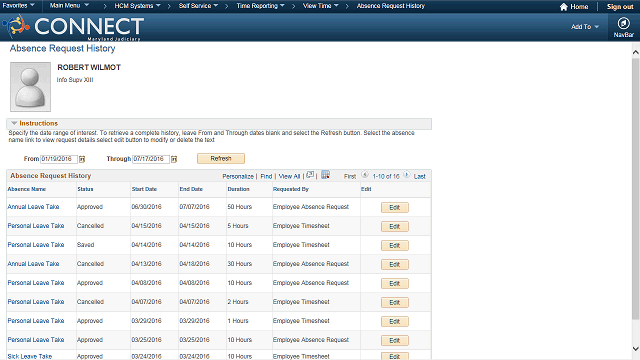The width and height of the screenshot is (640, 360).
Task: Open the Main Menu dropdown
Action: tap(69, 6)
